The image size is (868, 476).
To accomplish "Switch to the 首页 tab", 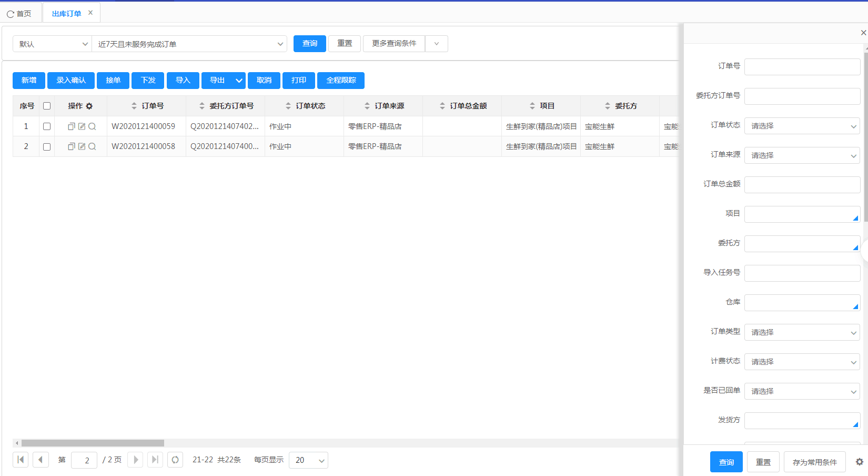I will pyautogui.click(x=21, y=13).
